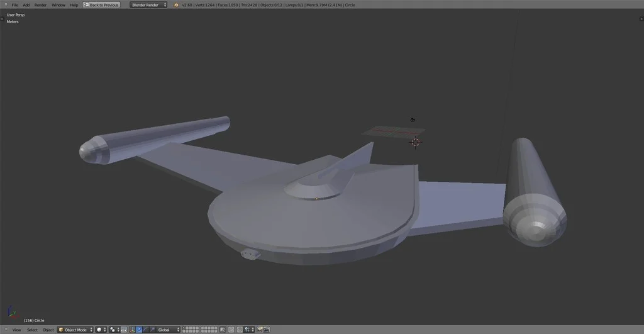Expand the left tool shelf plus tab
The height and width of the screenshot is (334, 644).
coord(2,19)
